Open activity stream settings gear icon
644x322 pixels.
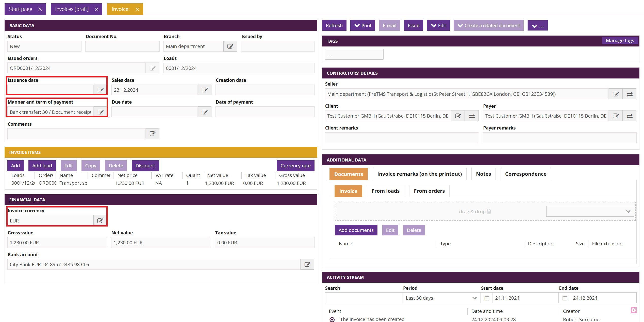pos(634,310)
